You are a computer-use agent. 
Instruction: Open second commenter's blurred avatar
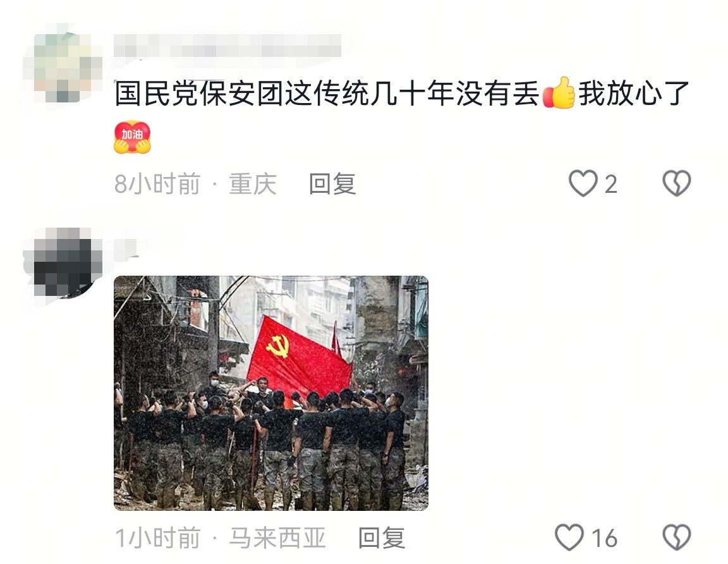[x=63, y=262]
